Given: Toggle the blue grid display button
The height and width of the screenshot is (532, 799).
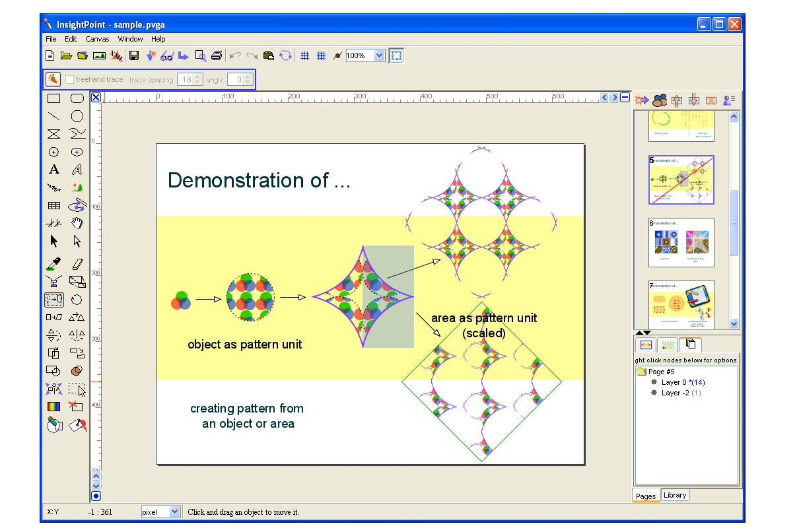Looking at the screenshot, I should pyautogui.click(x=304, y=56).
